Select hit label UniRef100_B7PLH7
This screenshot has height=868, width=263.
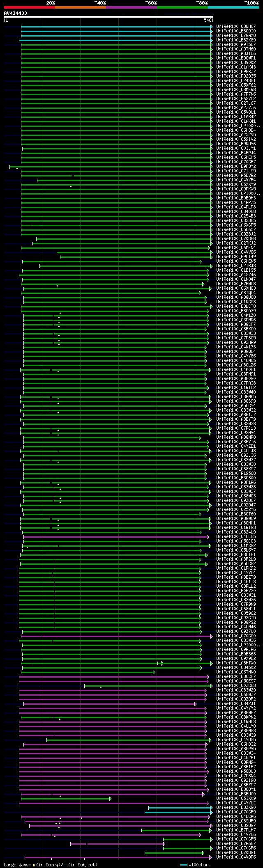pyautogui.click(x=236, y=830)
